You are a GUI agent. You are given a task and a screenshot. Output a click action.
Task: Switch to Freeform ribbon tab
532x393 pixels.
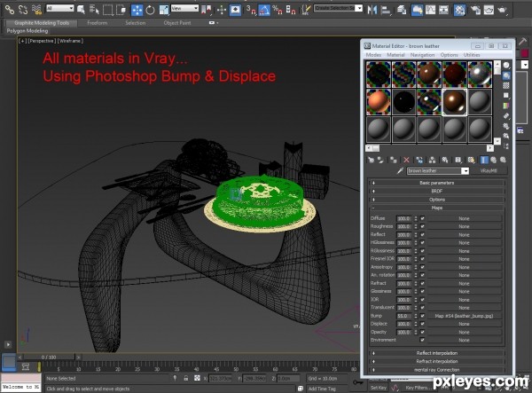[98, 23]
